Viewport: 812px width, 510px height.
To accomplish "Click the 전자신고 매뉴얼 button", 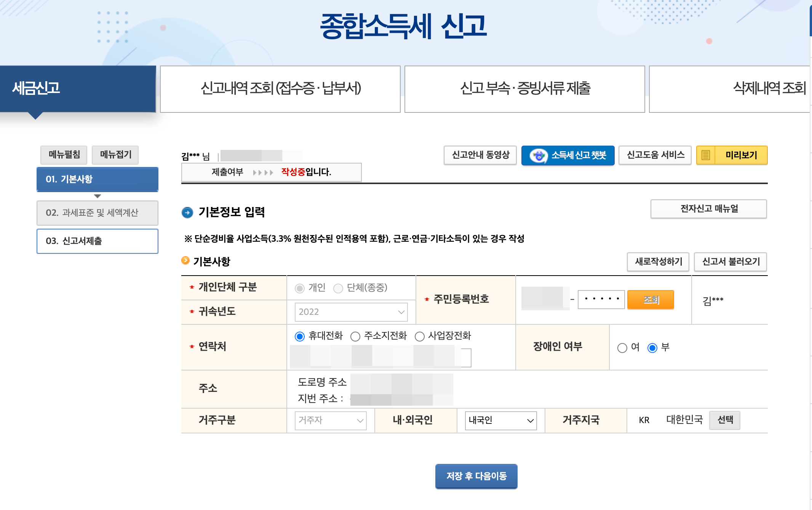I will [x=708, y=209].
